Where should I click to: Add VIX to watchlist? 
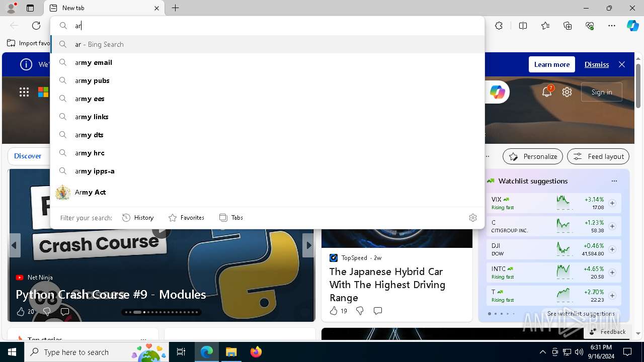click(x=612, y=203)
